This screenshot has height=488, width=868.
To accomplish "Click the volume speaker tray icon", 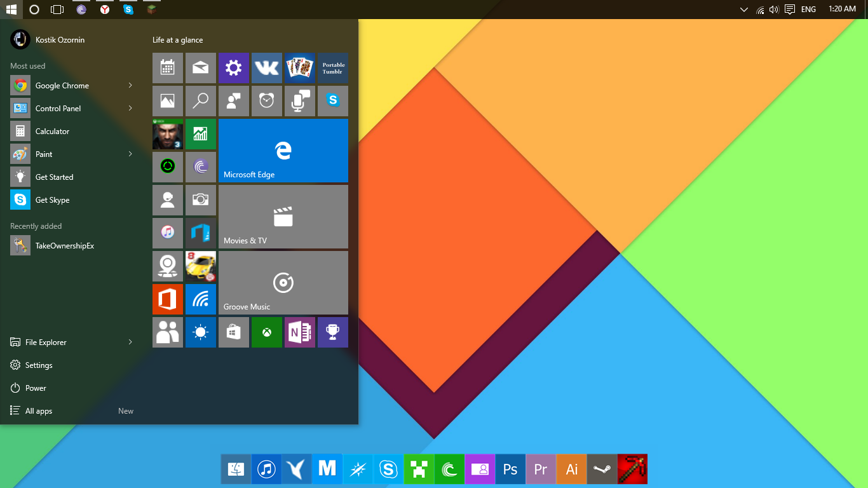I will (x=774, y=10).
